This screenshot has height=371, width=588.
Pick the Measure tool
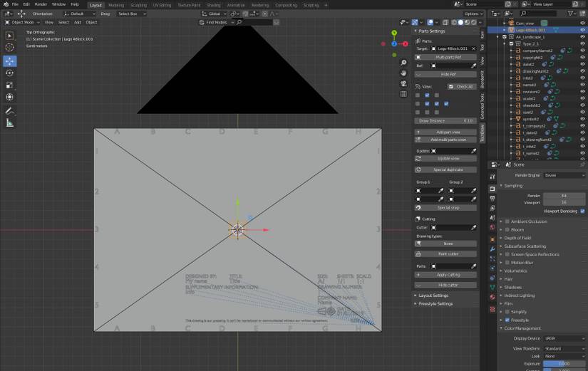[x=10, y=123]
